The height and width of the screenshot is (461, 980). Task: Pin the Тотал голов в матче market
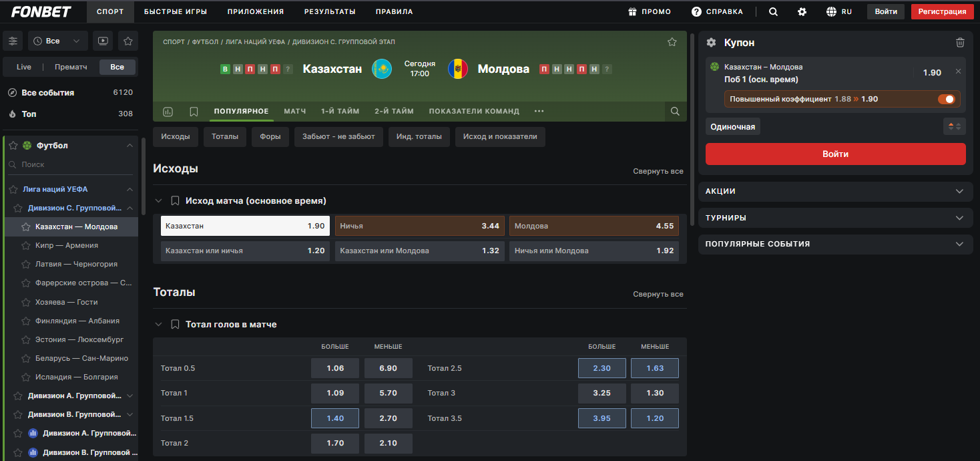point(175,324)
